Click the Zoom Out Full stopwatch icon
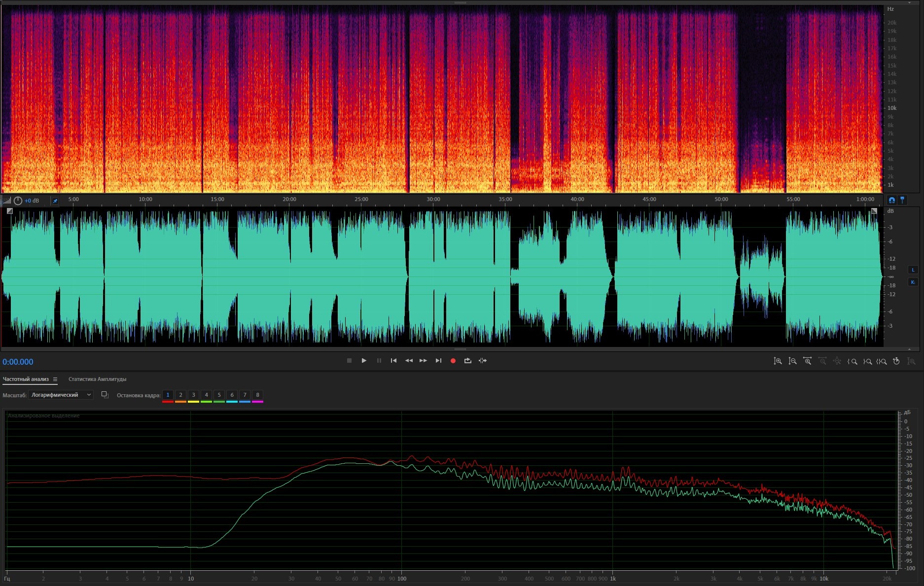This screenshot has height=586, width=924. pyautogui.click(x=896, y=361)
